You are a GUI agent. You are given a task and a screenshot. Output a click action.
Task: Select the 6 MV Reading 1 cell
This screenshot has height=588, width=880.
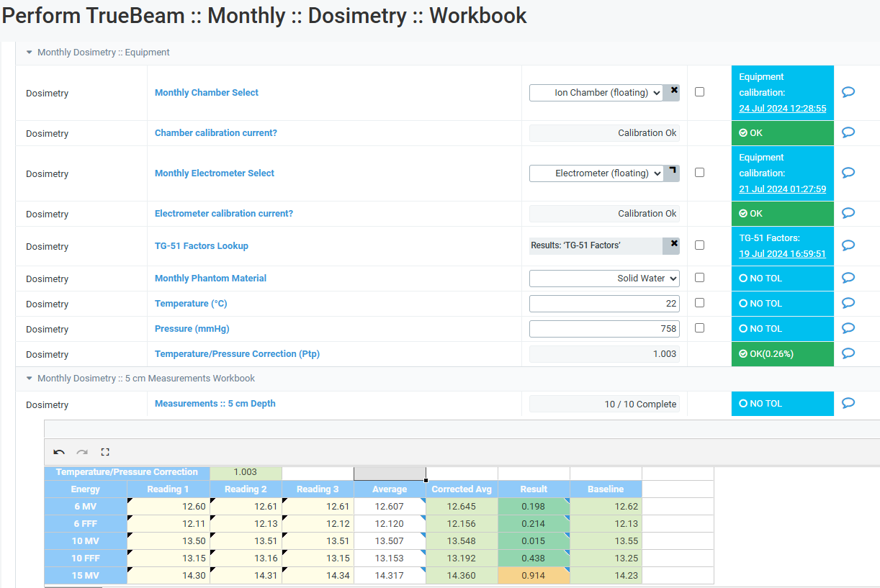click(169, 506)
